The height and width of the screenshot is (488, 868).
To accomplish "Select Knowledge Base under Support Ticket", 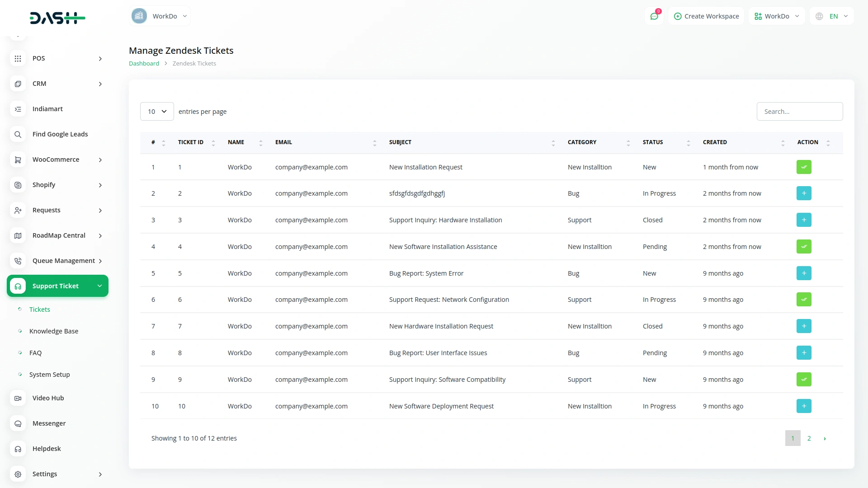I will click(54, 331).
